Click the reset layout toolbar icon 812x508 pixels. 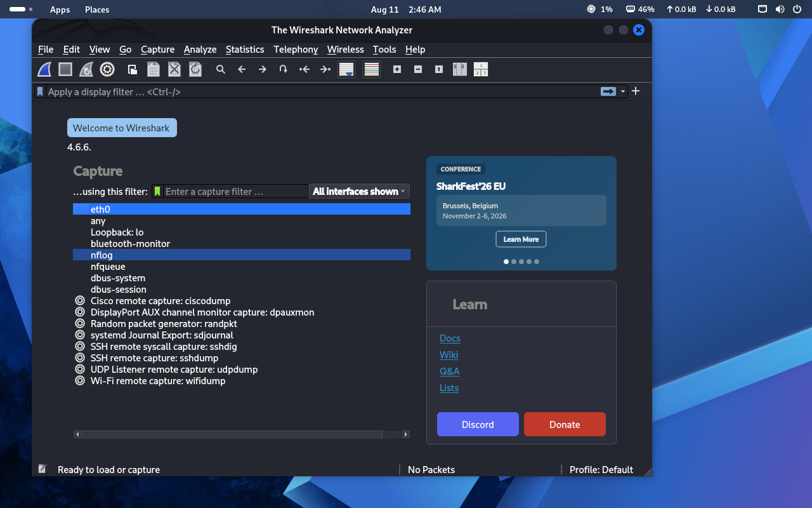[x=481, y=69]
